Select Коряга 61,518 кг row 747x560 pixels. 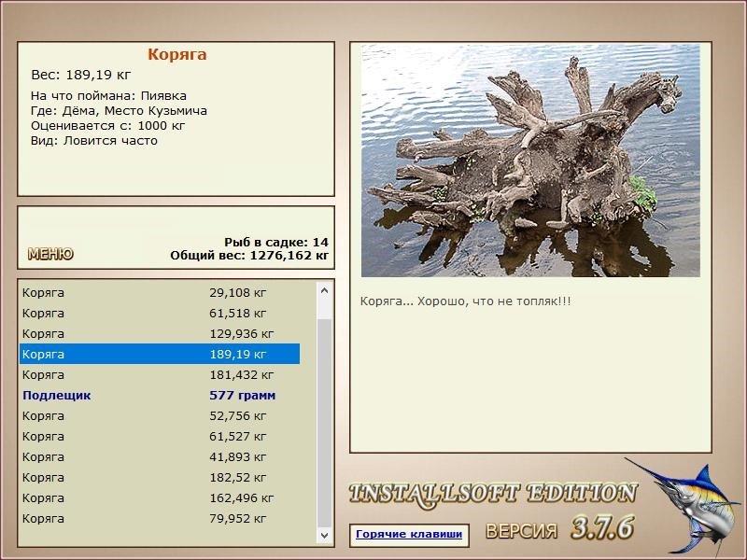[x=160, y=313]
